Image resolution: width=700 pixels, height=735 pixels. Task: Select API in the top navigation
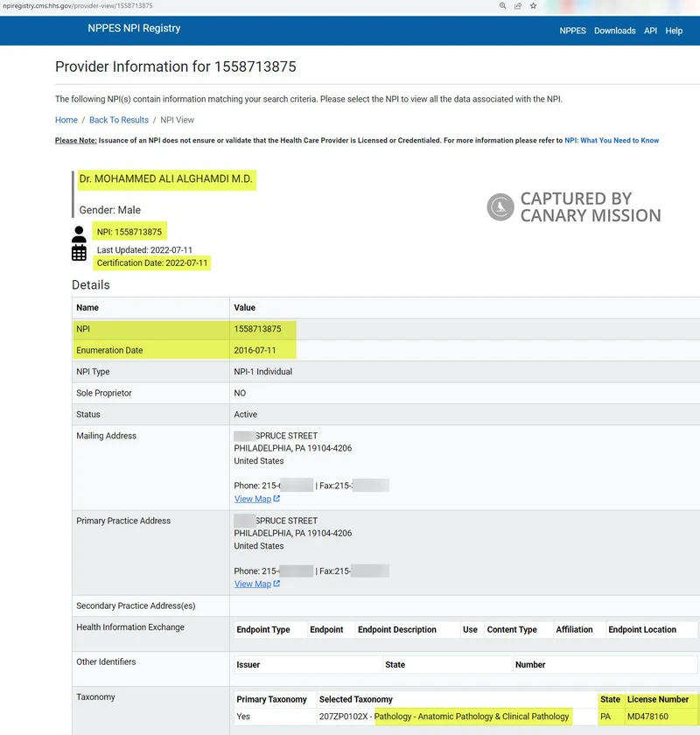pos(649,30)
